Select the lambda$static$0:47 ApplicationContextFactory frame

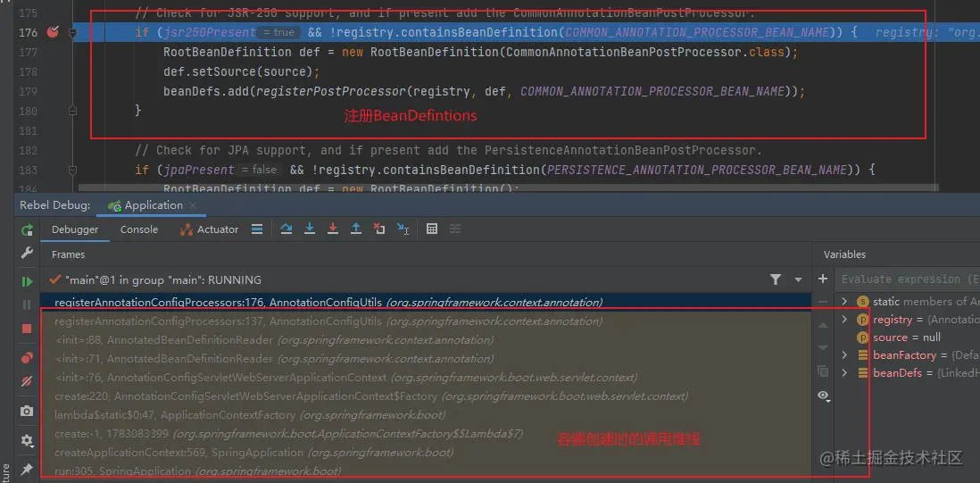[426, 415]
